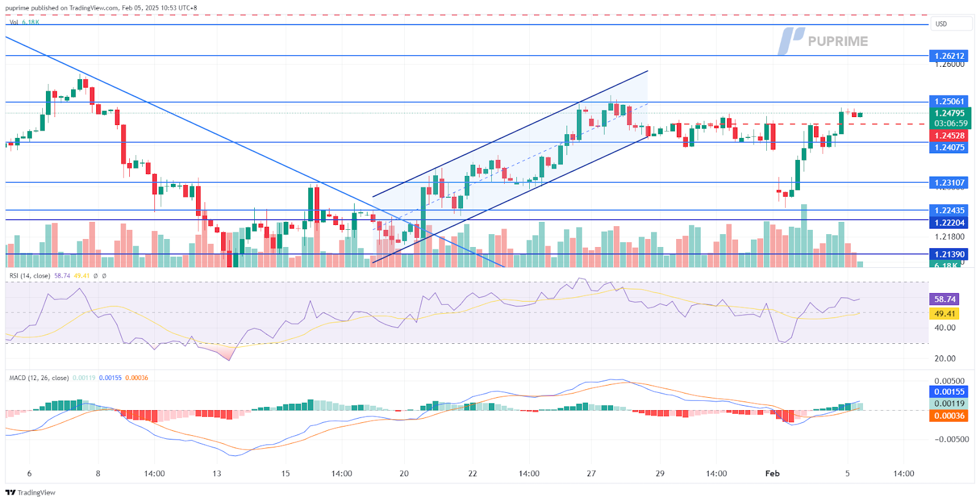Click the 0.00500 MACD axis value
Image resolution: width=980 pixels, height=502 pixels.
click(x=949, y=381)
